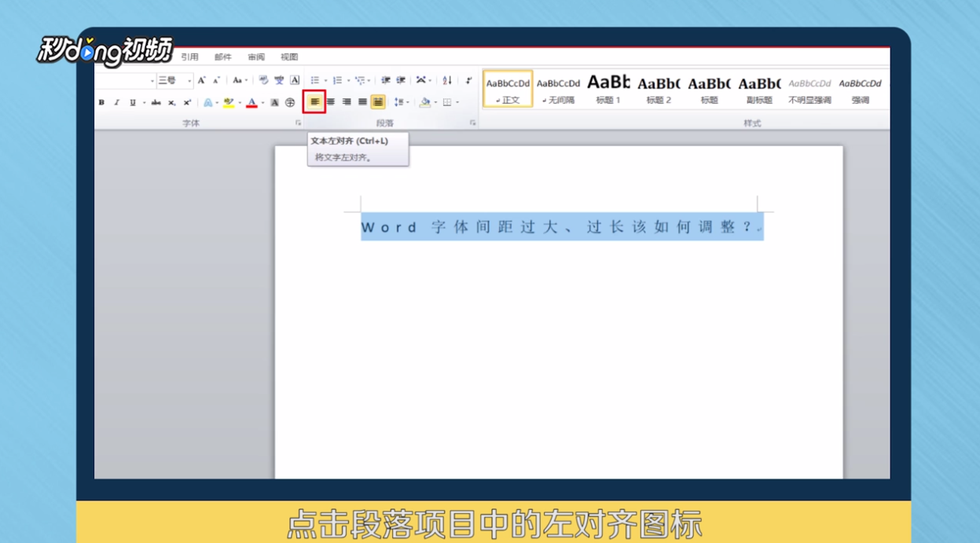This screenshot has width=980, height=543.
Task: Toggle the distributed alignment button
Action: click(x=378, y=102)
